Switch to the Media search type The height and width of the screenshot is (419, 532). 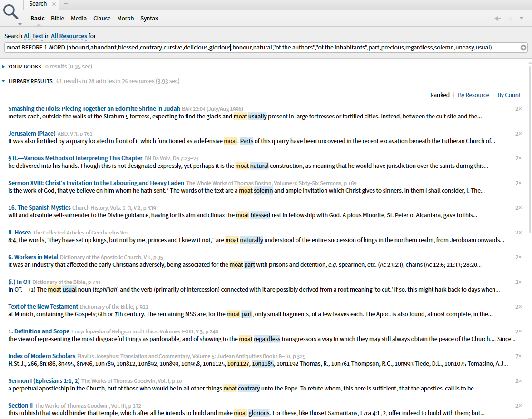[x=79, y=18]
